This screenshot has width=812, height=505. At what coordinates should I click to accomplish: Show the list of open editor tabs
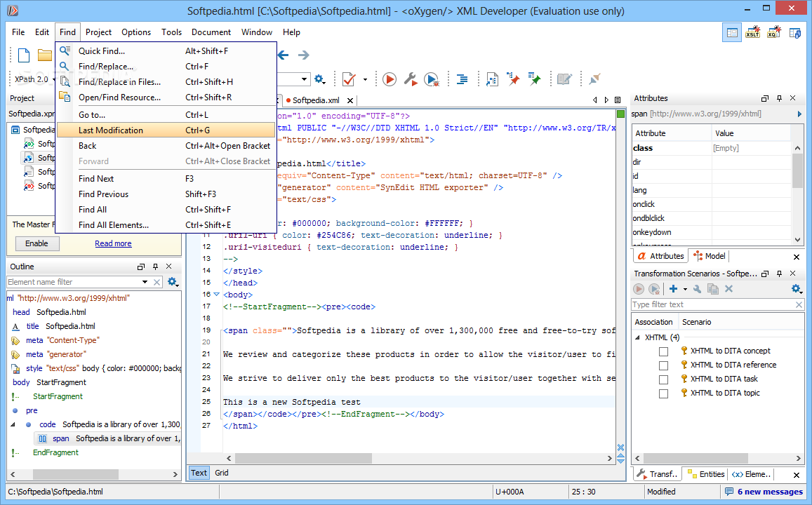(618, 100)
